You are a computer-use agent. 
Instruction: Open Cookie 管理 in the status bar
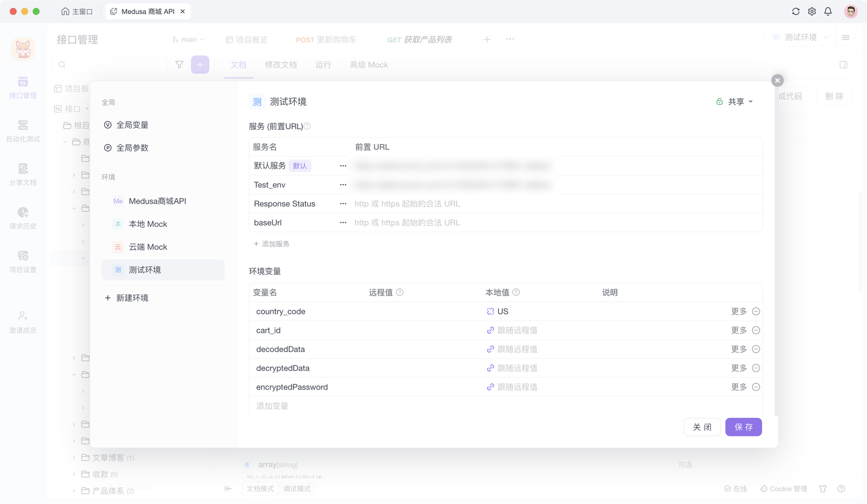(784, 488)
